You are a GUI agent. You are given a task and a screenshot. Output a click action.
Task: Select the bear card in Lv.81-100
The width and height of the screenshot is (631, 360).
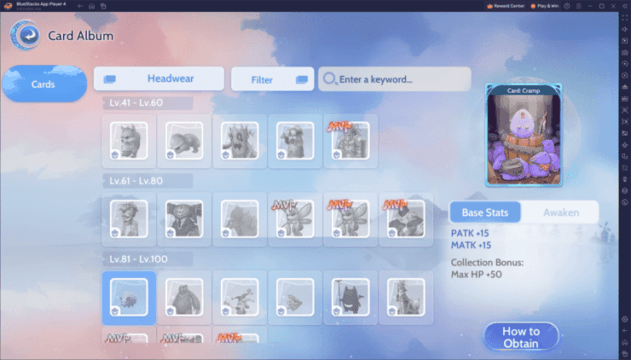coord(184,298)
